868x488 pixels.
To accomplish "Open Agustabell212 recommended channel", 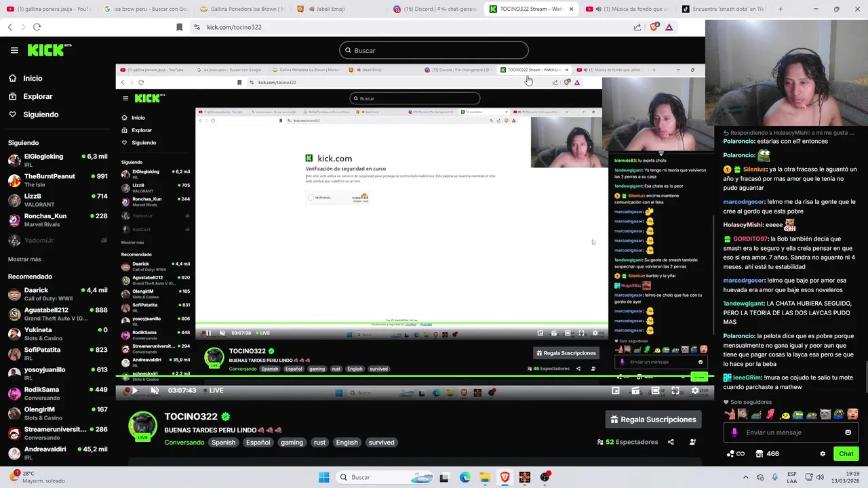I will [58, 314].
